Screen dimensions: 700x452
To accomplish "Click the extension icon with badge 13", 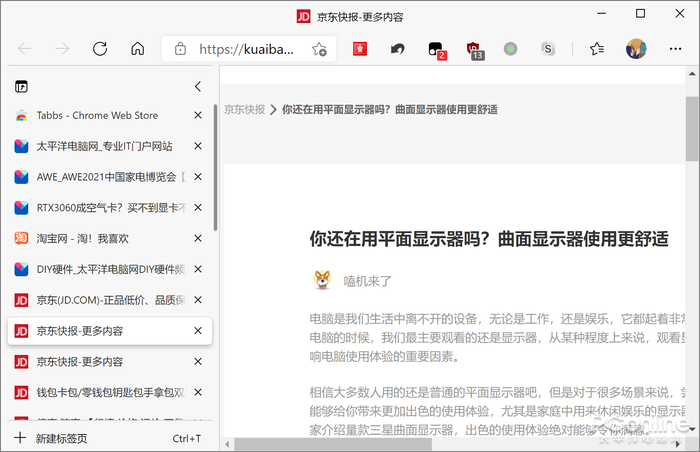I will [474, 49].
